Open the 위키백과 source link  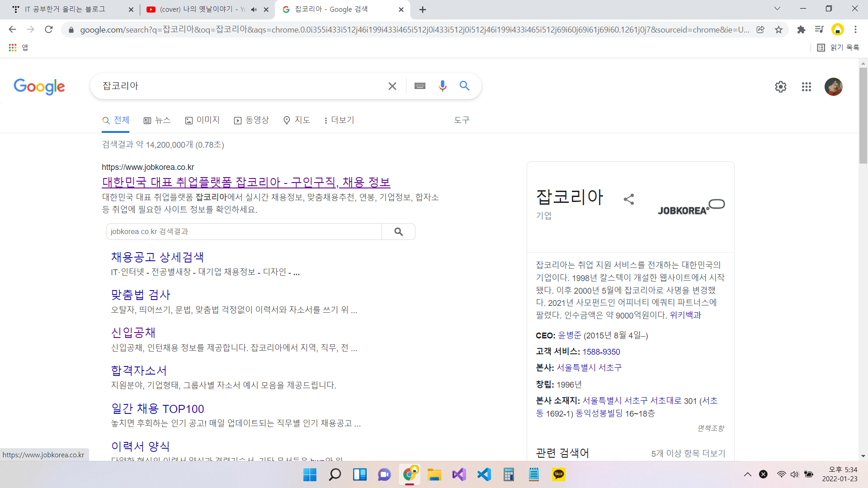[685, 315]
